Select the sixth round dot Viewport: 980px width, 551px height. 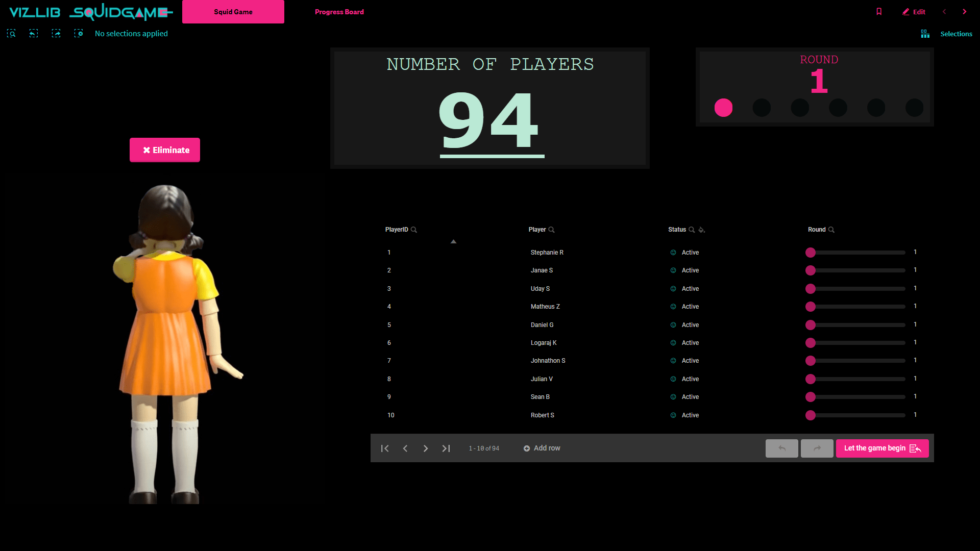click(915, 108)
